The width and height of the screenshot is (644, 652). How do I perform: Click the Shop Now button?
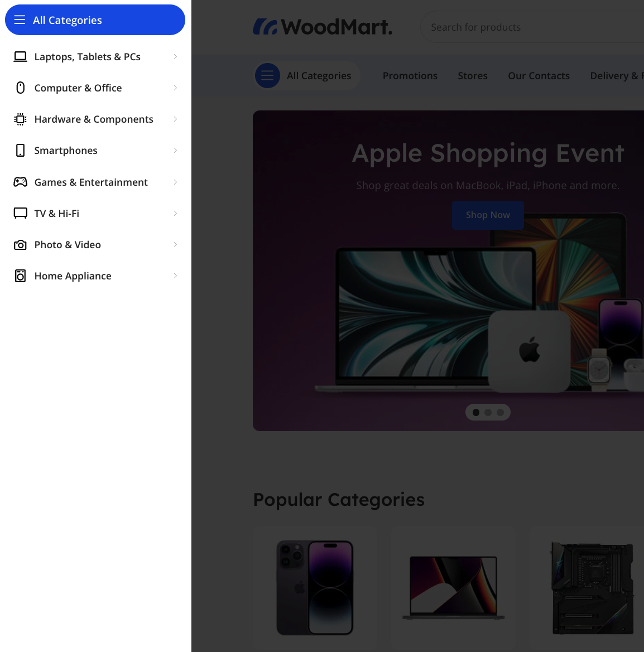488,215
